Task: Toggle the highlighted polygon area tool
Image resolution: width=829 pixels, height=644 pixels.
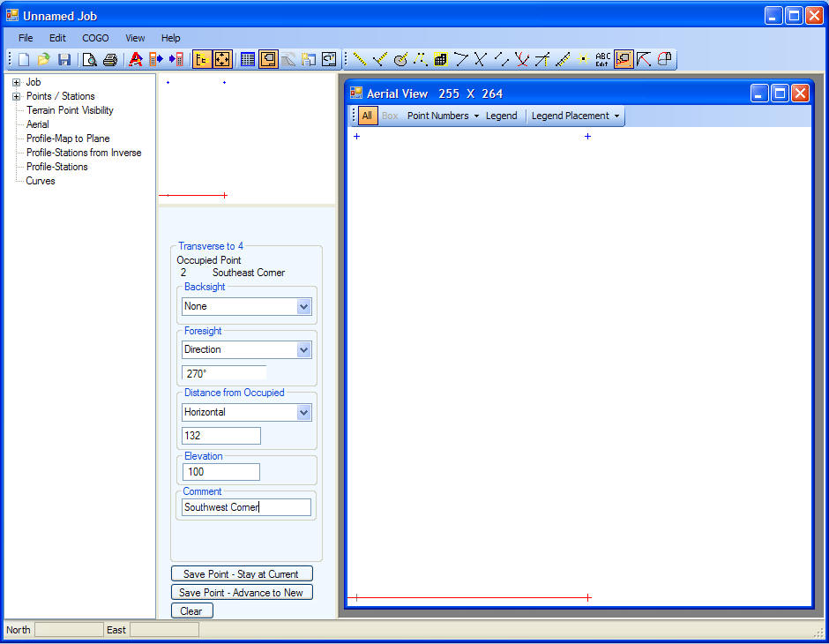Action: pos(624,59)
